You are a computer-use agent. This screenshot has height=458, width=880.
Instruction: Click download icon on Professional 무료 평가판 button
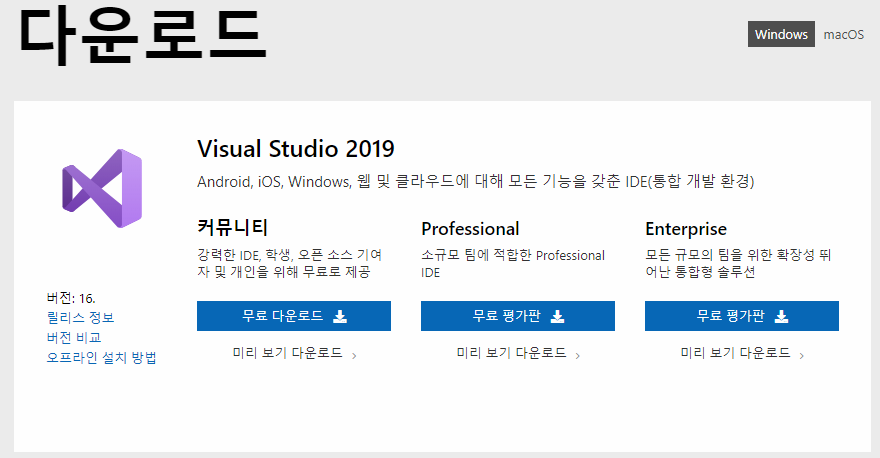click(557, 317)
